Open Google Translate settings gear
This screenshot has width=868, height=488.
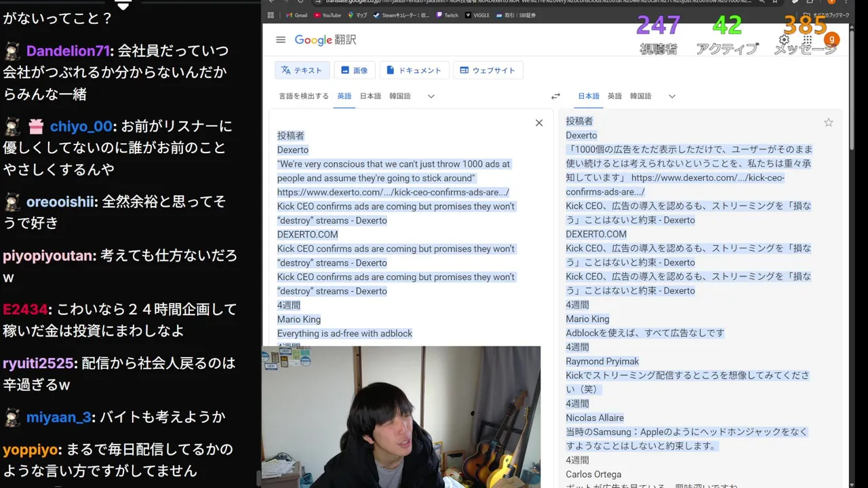[x=784, y=40]
